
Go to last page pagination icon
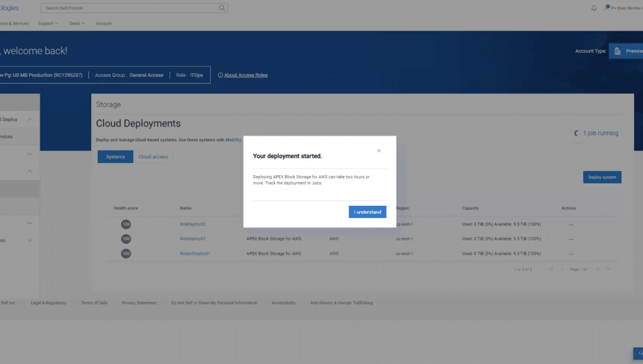(x=608, y=270)
